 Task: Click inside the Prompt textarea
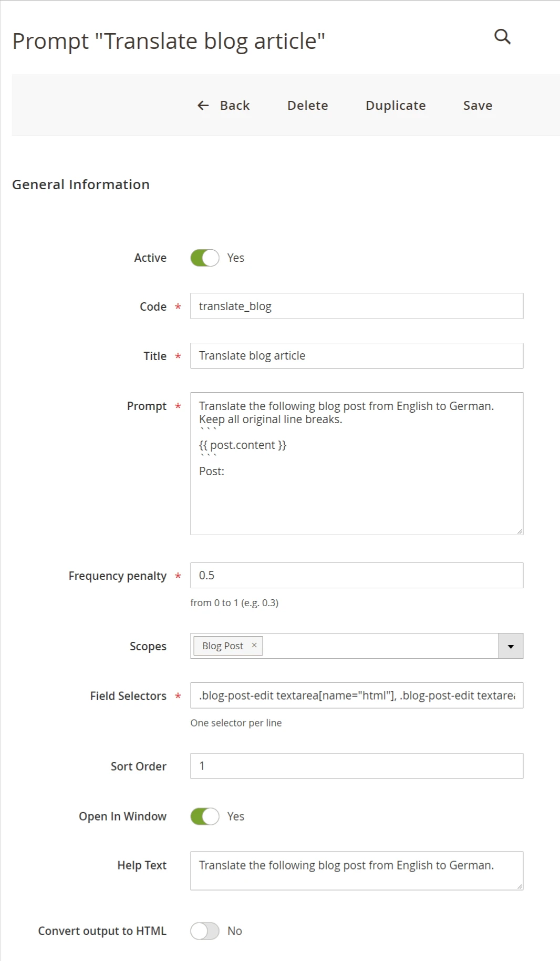point(356,499)
